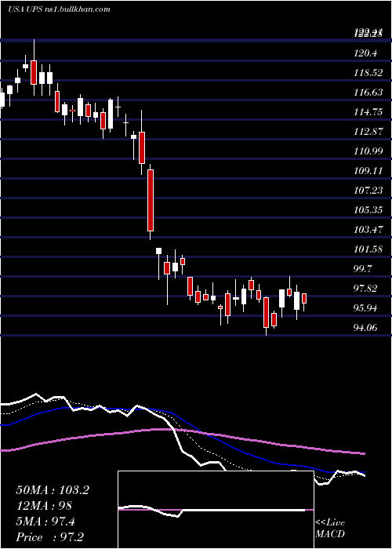The height and width of the screenshot is (549, 392).
Task: Select the 103.47 price axis label
Action: 368,230
